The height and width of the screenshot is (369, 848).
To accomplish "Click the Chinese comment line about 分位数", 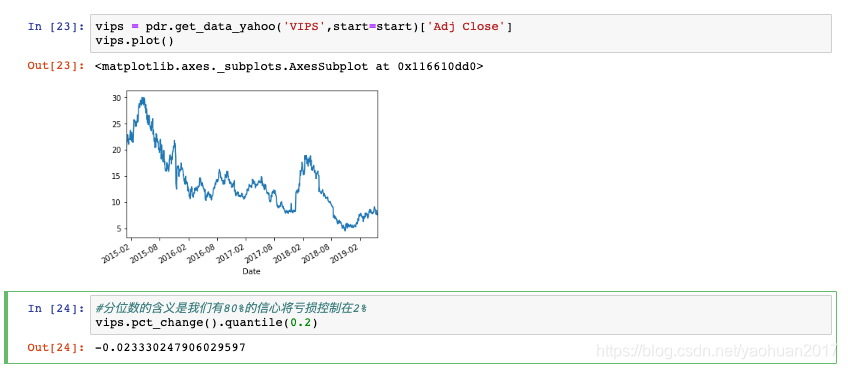I will (x=231, y=308).
